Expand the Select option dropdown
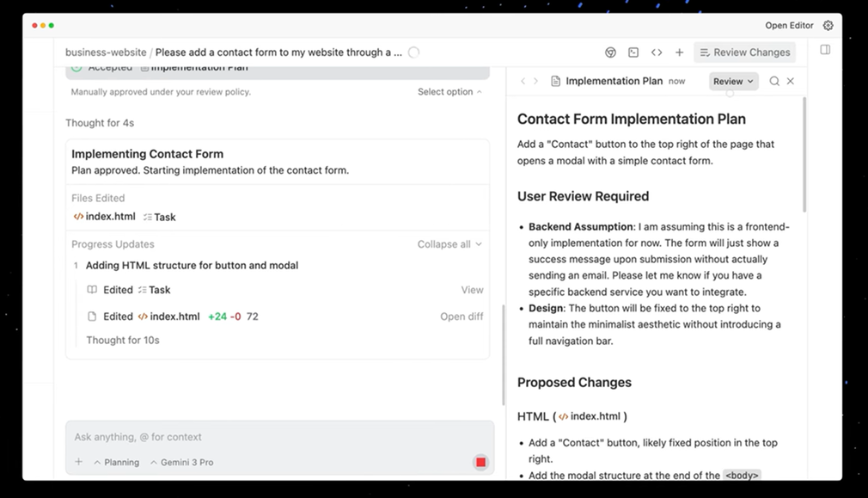The height and width of the screenshot is (498, 868). point(449,92)
